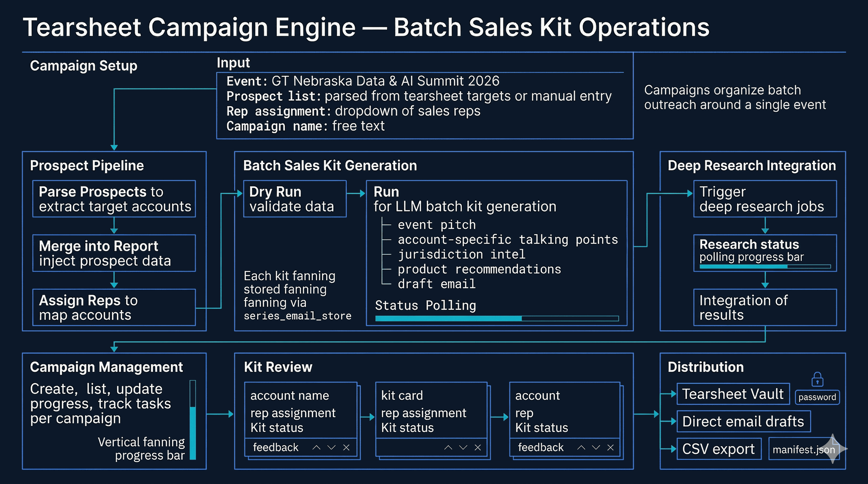Select the Merge into Report step

coord(114,253)
